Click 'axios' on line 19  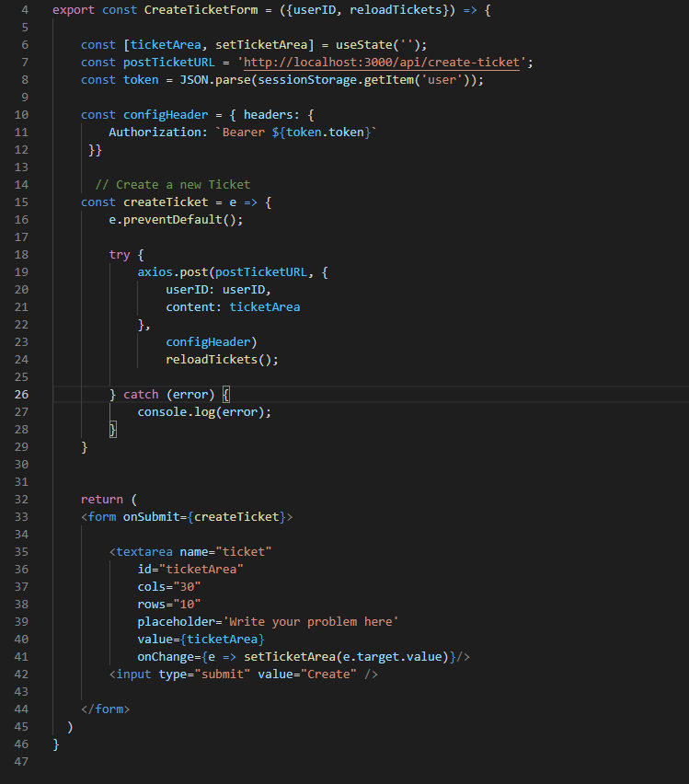tap(155, 272)
